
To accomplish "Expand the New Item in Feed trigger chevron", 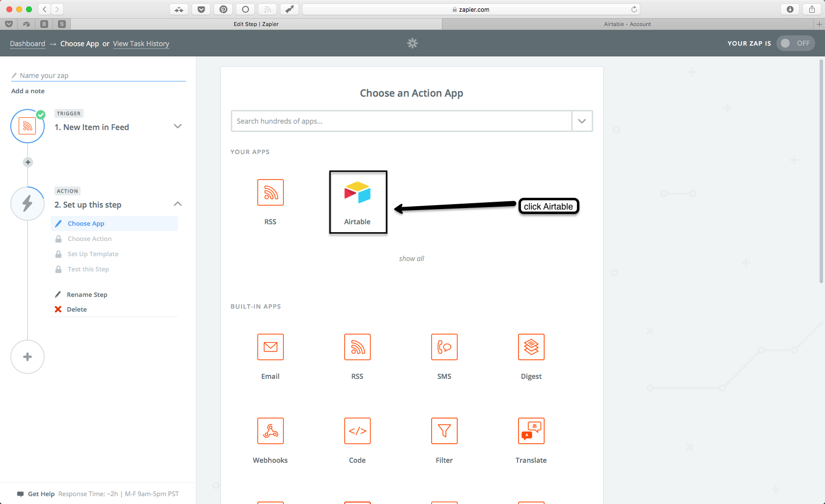I will click(x=178, y=126).
